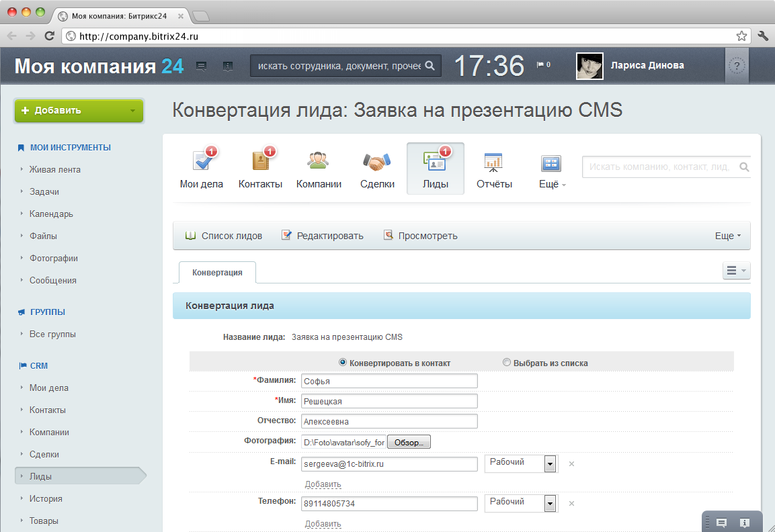
Task: Click the browser address bar
Action: [405, 36]
